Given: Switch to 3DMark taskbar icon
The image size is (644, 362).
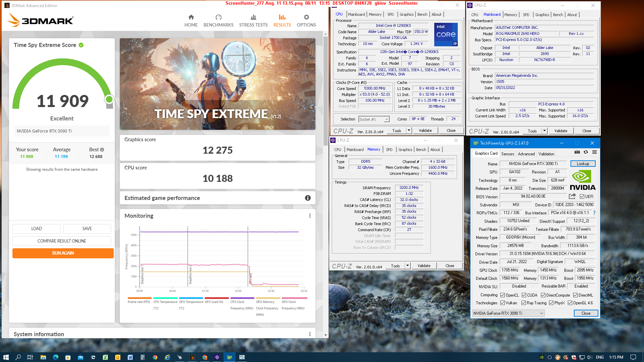Looking at the screenshot, I should pyautogui.click(x=192, y=357).
